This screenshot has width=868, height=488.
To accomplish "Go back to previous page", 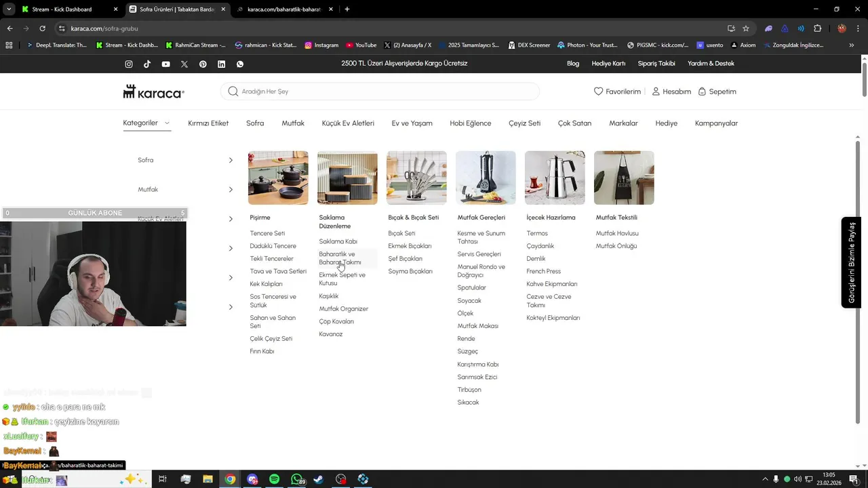I will (9, 28).
